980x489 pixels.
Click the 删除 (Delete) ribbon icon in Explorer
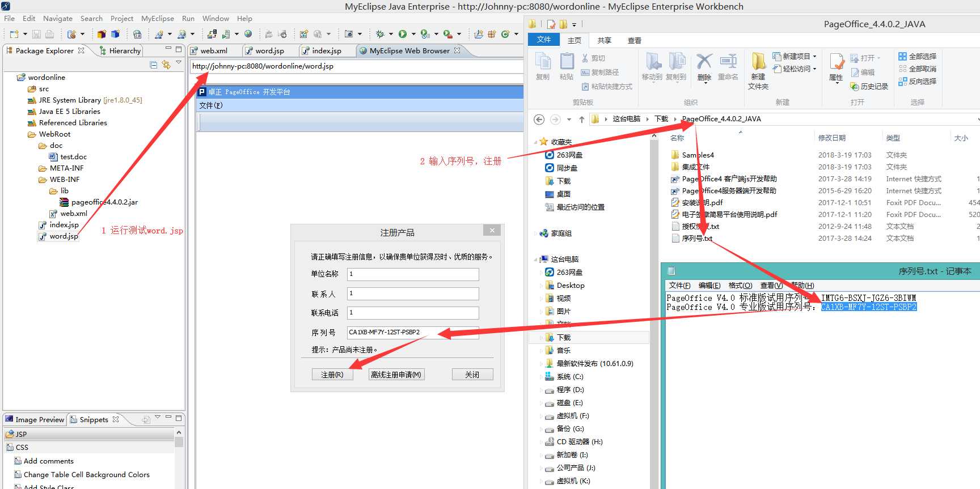click(704, 68)
